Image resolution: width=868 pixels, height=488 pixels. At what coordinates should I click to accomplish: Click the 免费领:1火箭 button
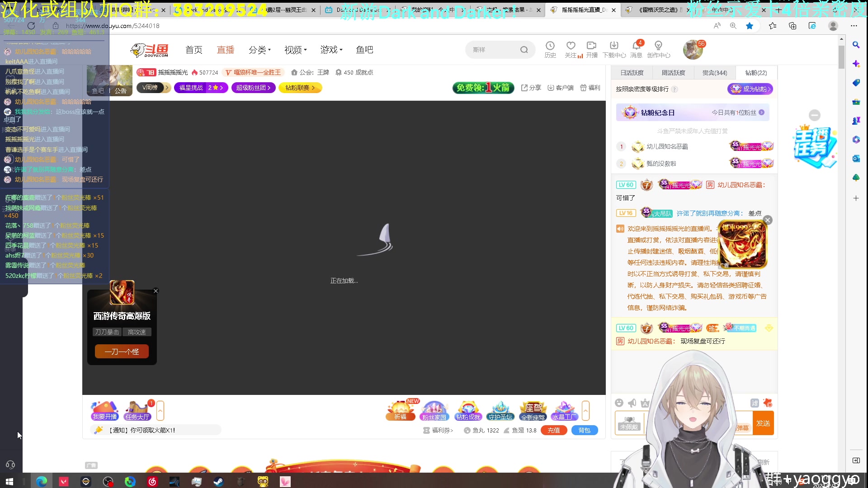click(483, 88)
